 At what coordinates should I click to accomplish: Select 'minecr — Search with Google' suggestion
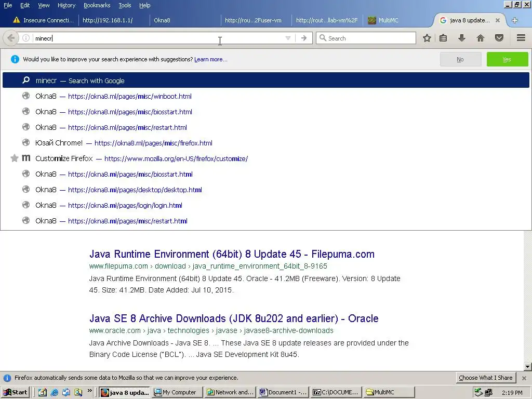click(265, 81)
